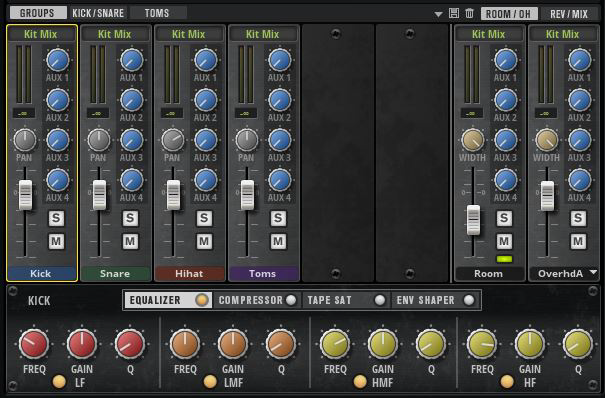The height and width of the screenshot is (398, 605).
Task: Click the red LF GAIN knob
Action: point(82,344)
